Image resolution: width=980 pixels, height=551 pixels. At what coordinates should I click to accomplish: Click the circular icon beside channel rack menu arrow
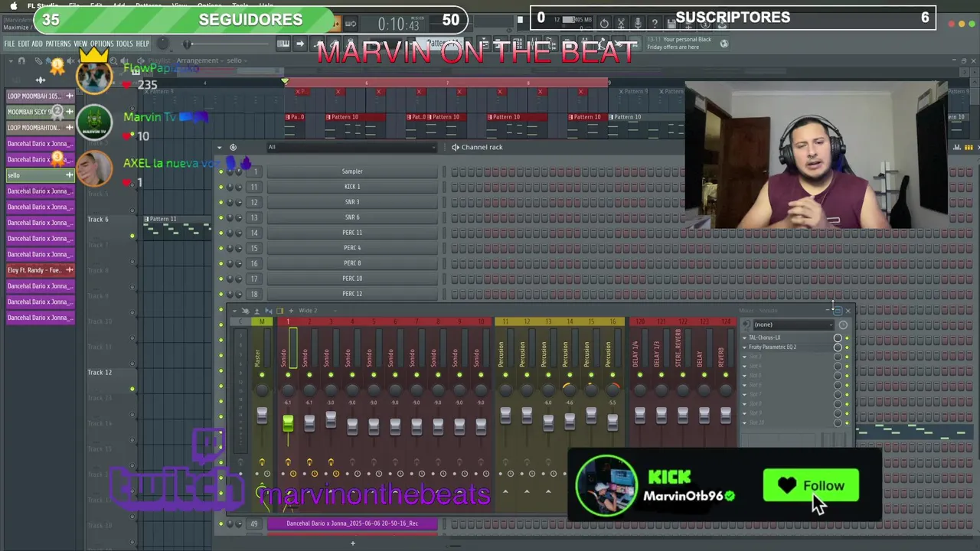click(x=233, y=147)
